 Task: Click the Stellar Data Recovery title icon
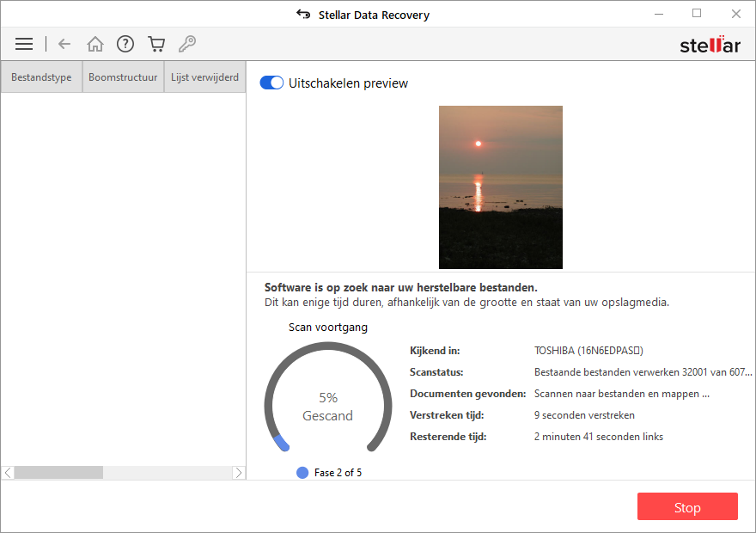coord(302,15)
